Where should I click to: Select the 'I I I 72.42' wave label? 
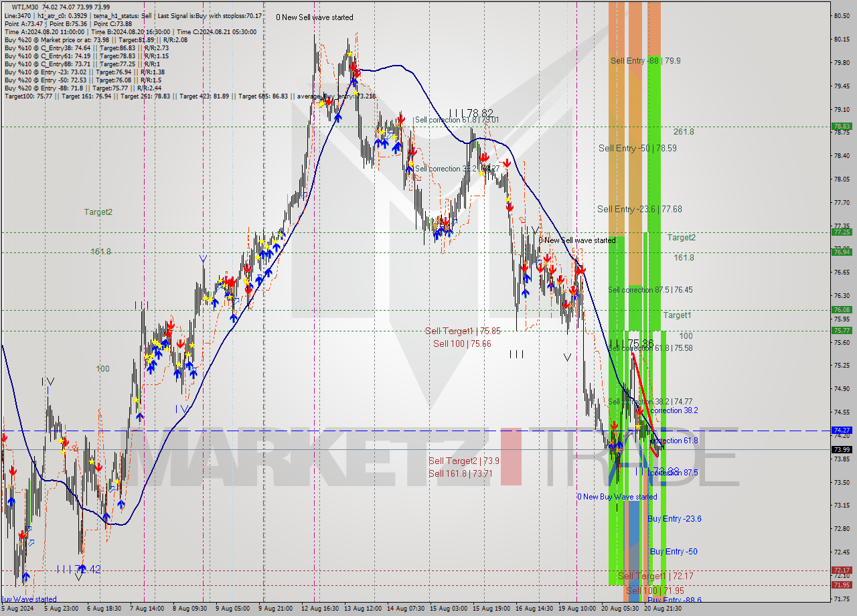coord(79,569)
